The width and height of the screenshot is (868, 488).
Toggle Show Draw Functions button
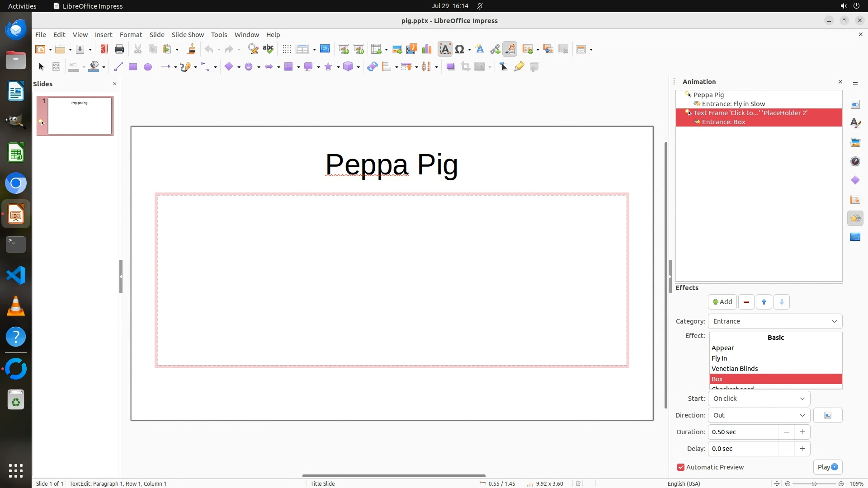click(x=510, y=49)
